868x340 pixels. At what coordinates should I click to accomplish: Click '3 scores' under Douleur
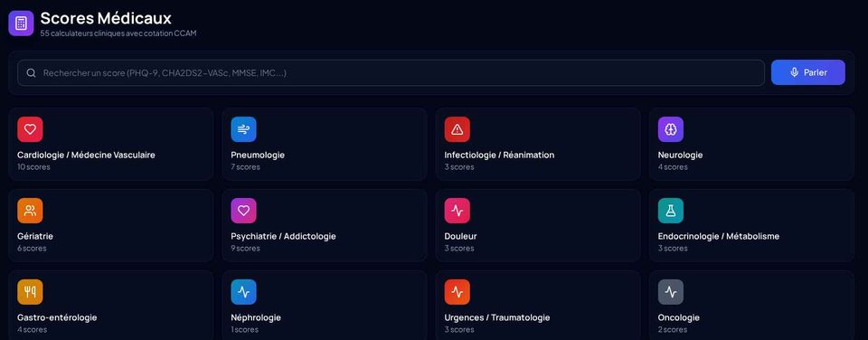459,248
